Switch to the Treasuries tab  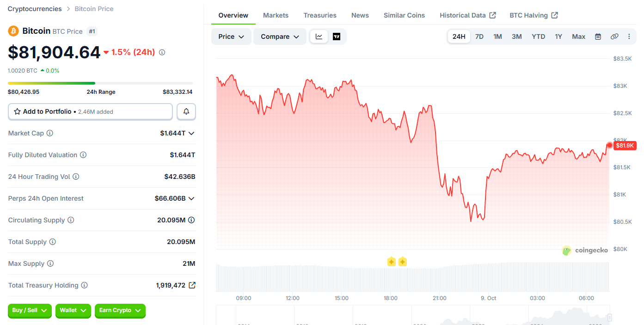pyautogui.click(x=320, y=15)
